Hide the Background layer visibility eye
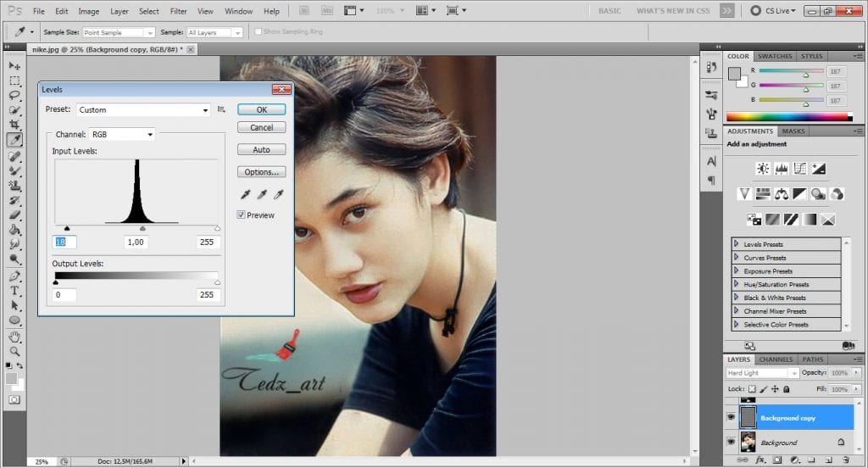 pos(731,442)
